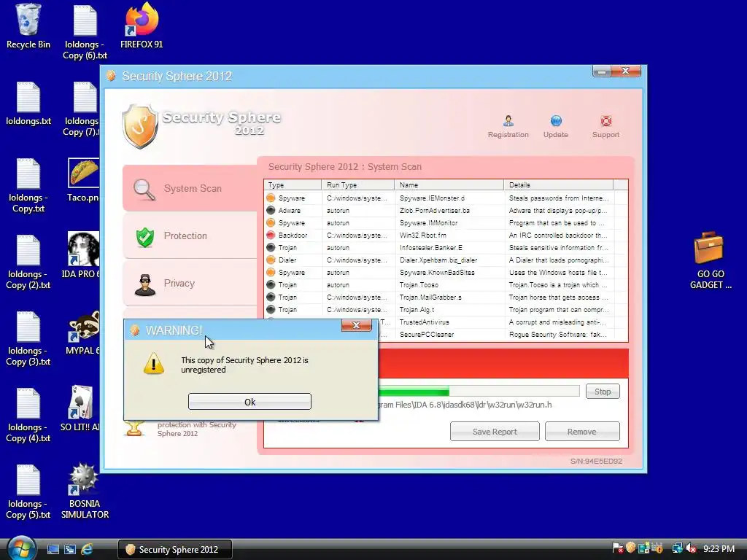Select the Infostealer.Banker.E entry
This screenshot has height=560, width=747.
[x=446, y=248]
